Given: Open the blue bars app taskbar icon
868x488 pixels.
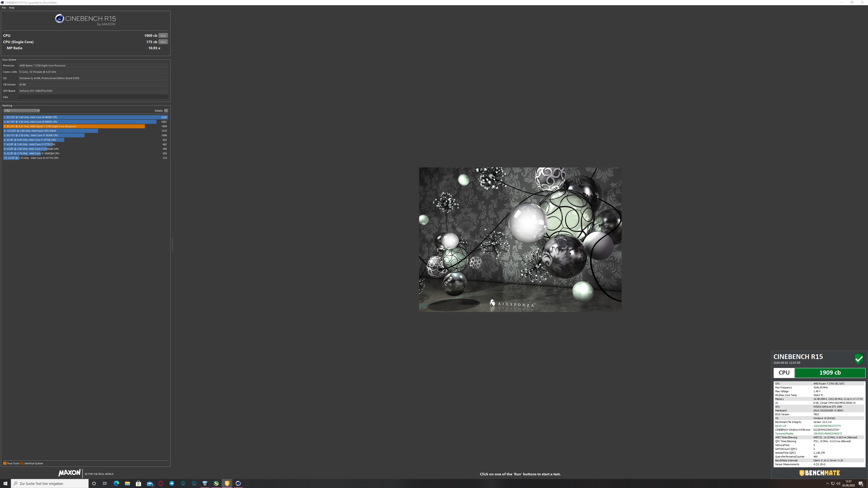Looking at the screenshot, I should tap(205, 484).
